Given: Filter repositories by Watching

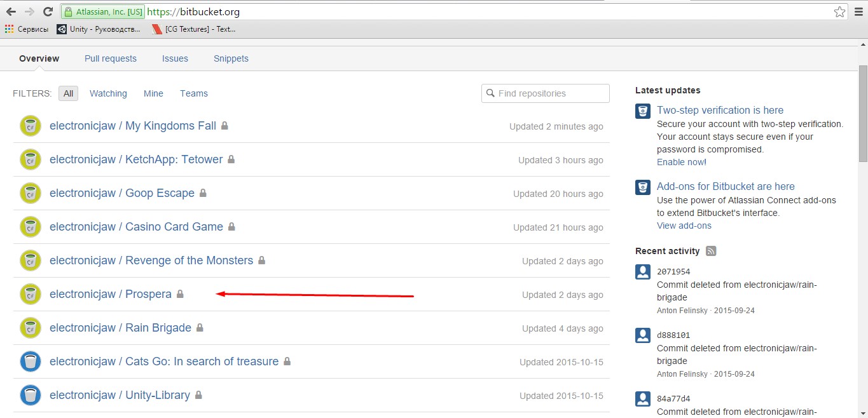Looking at the screenshot, I should coord(108,93).
